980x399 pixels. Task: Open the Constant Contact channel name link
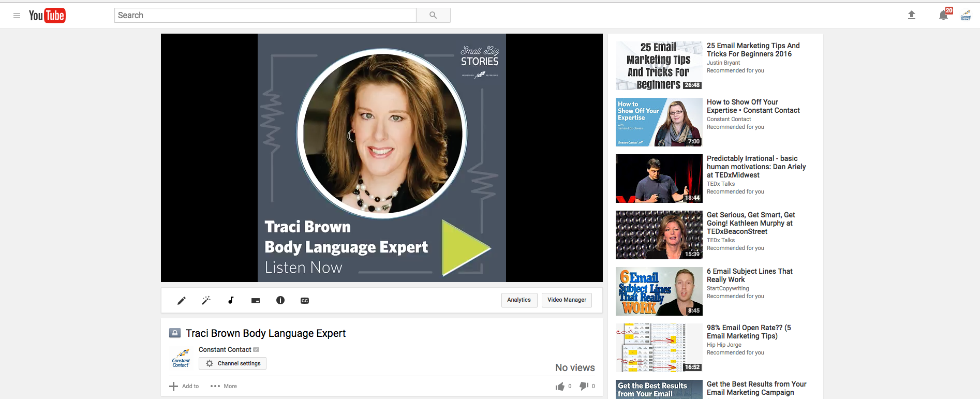225,350
